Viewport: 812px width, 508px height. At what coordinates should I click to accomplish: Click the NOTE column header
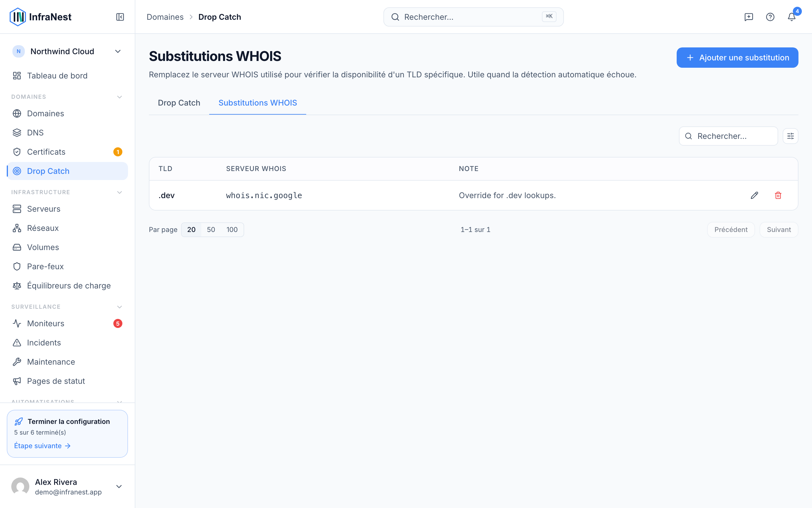[x=468, y=169]
